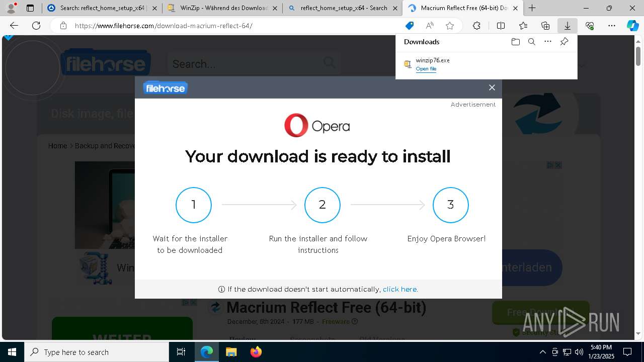Click the Home breadcrumb link

[57, 146]
